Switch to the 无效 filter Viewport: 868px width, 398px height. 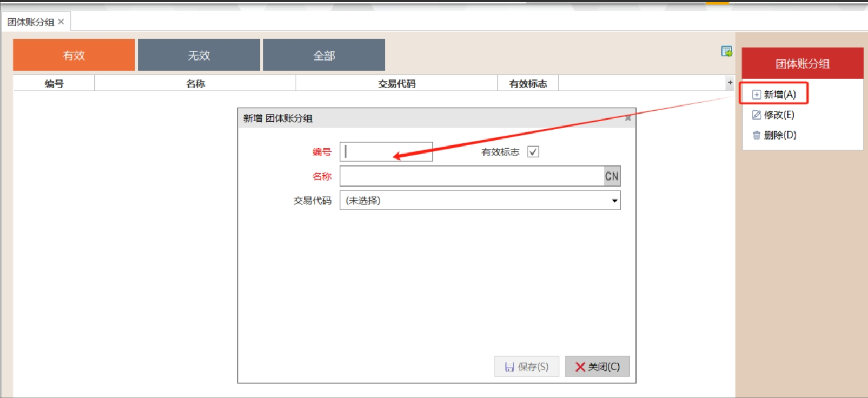[198, 55]
